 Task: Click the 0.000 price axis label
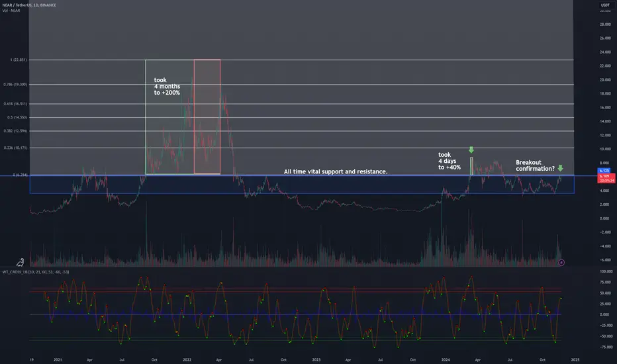coord(605,218)
